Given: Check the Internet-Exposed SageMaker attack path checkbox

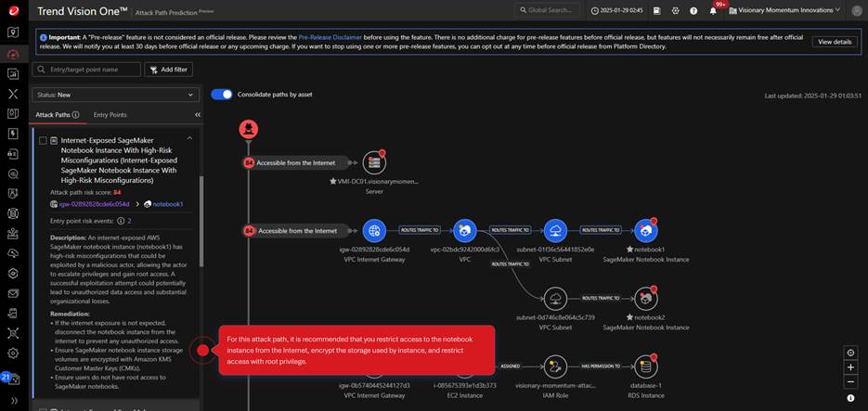Looking at the screenshot, I should coord(43,141).
